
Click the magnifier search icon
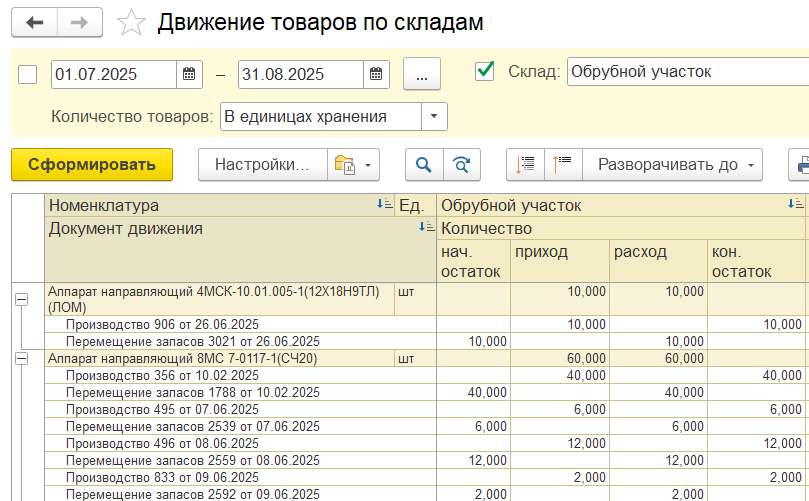423,165
